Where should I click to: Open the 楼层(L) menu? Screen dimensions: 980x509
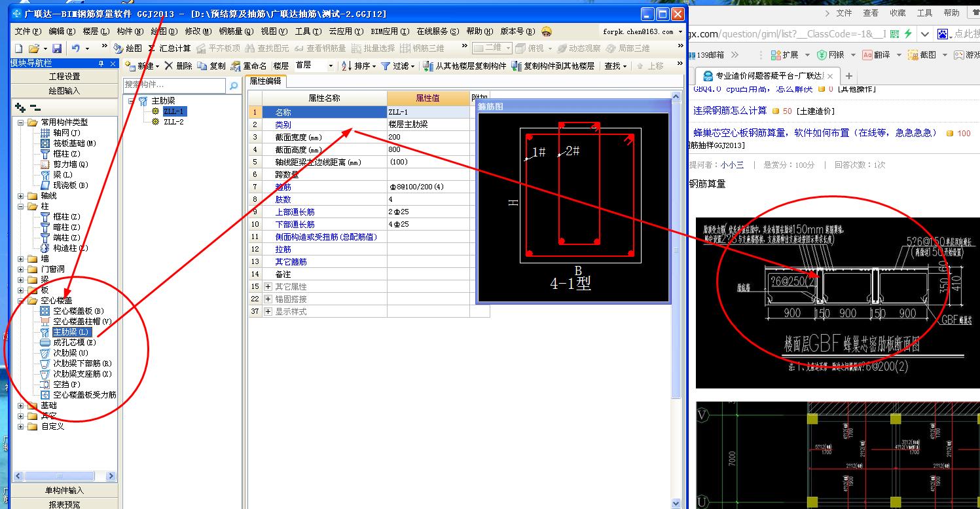click(x=96, y=31)
